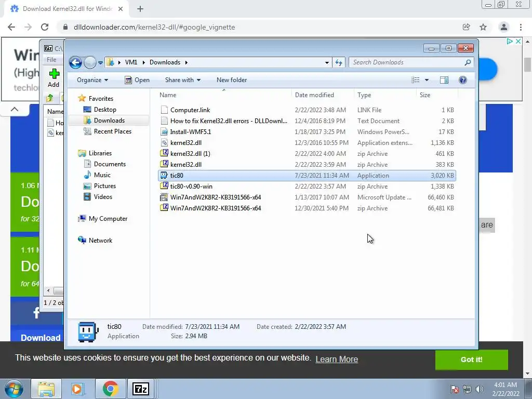Collapse the ad with the chevron up button
Viewport: 532px width, 399px height.
click(15, 109)
